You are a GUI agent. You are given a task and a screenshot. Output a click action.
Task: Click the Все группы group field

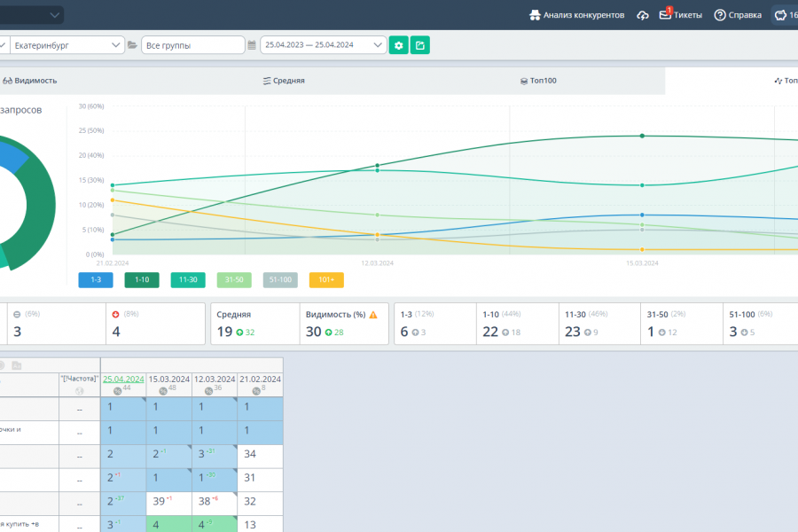click(x=193, y=45)
